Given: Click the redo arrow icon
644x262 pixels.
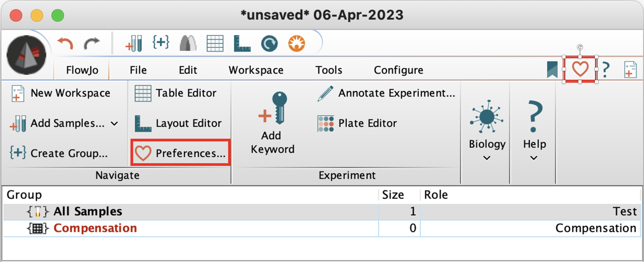Looking at the screenshot, I should point(92,44).
